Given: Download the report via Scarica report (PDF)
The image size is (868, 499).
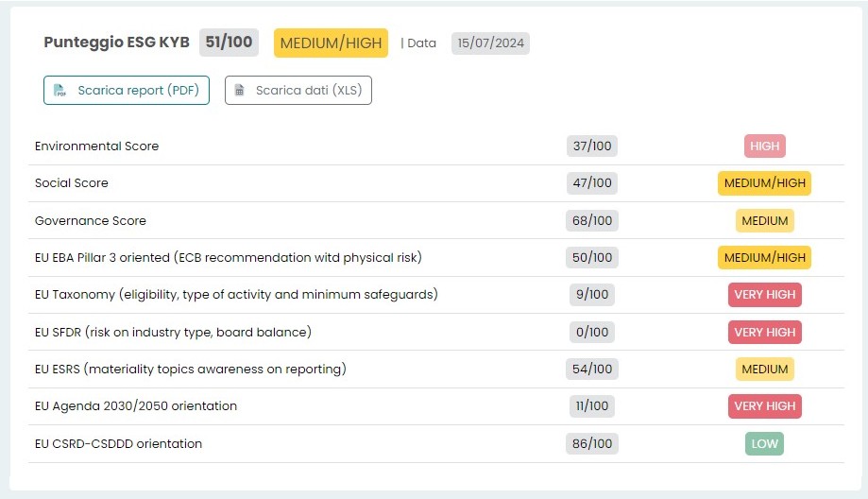Looking at the screenshot, I should point(127,91).
